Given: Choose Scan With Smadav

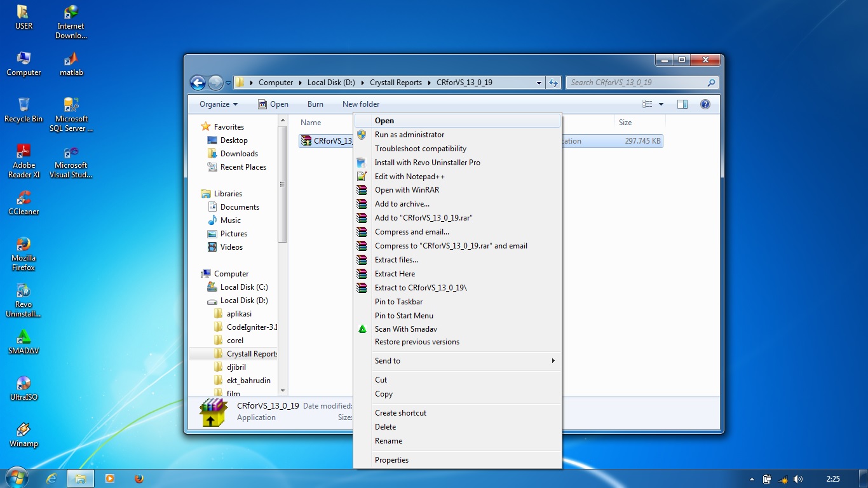Looking at the screenshot, I should tap(458, 329).
